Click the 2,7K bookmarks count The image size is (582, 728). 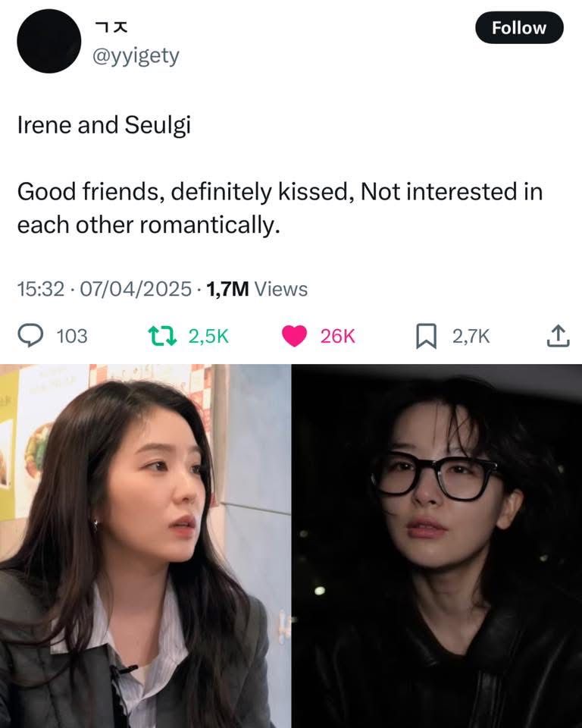click(x=471, y=336)
